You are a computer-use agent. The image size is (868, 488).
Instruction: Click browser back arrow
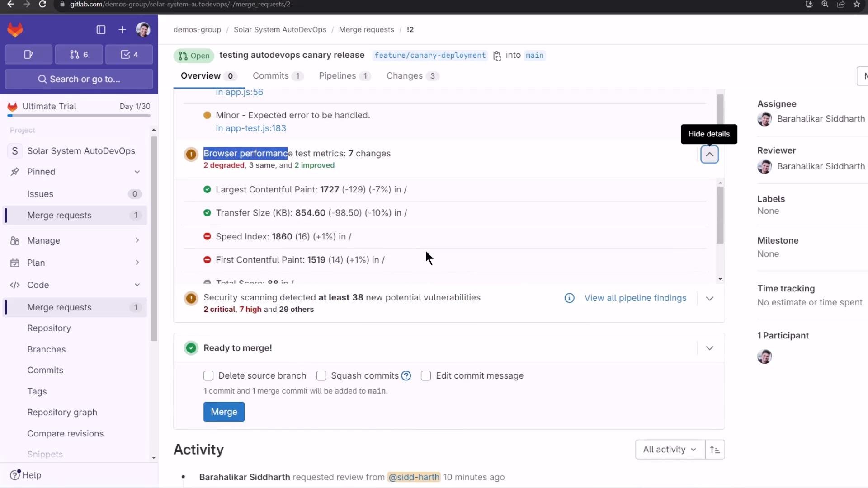(11, 4)
